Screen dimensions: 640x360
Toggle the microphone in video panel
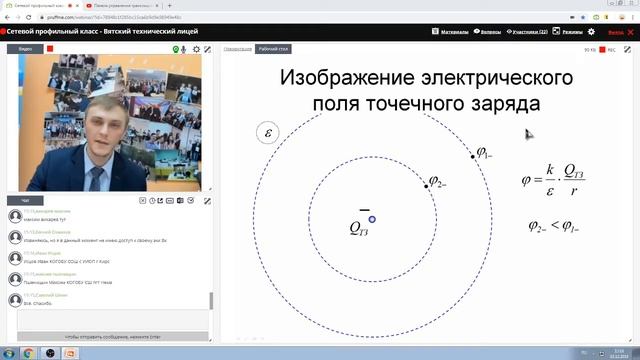pos(184,49)
